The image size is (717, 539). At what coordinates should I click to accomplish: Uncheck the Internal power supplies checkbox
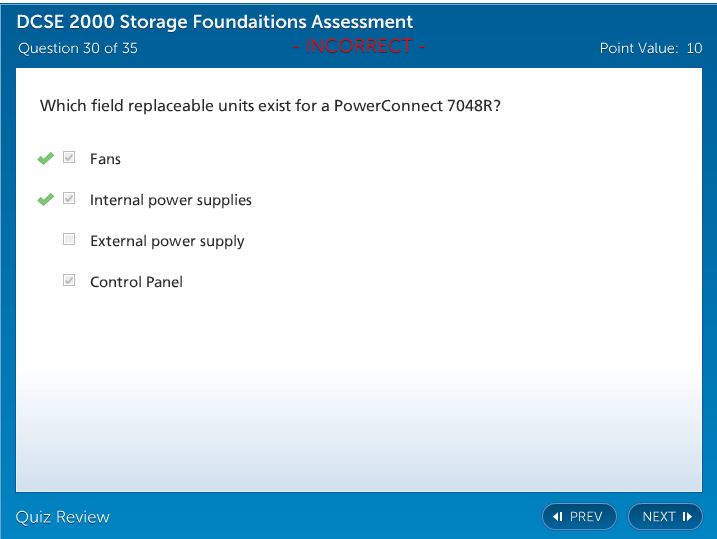point(69,199)
